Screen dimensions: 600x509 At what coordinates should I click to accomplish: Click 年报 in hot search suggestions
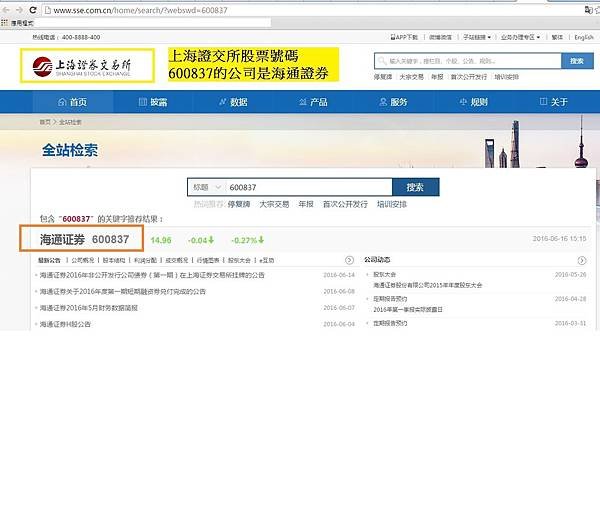point(306,204)
